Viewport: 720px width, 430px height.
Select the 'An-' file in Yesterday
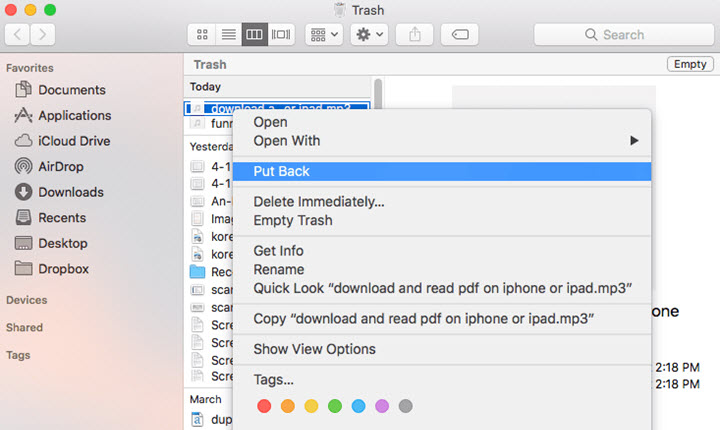pyautogui.click(x=211, y=201)
